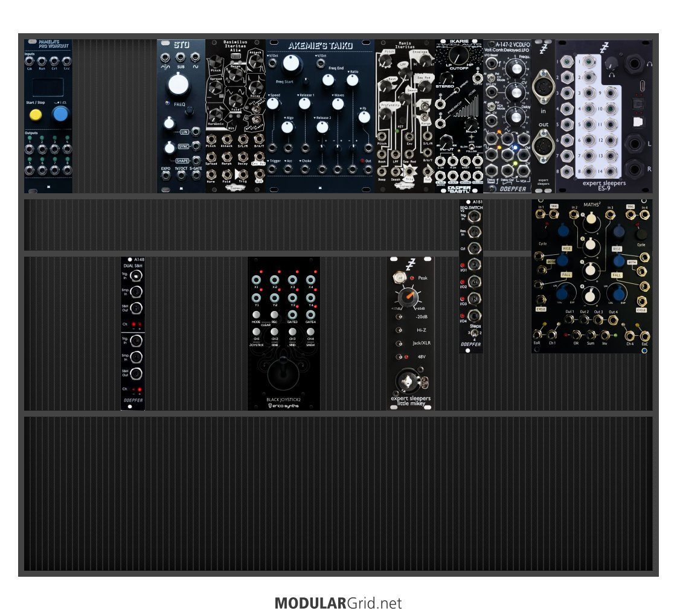
Task: Toggle the -20dB switch on Little Mikey
Action: (x=399, y=316)
